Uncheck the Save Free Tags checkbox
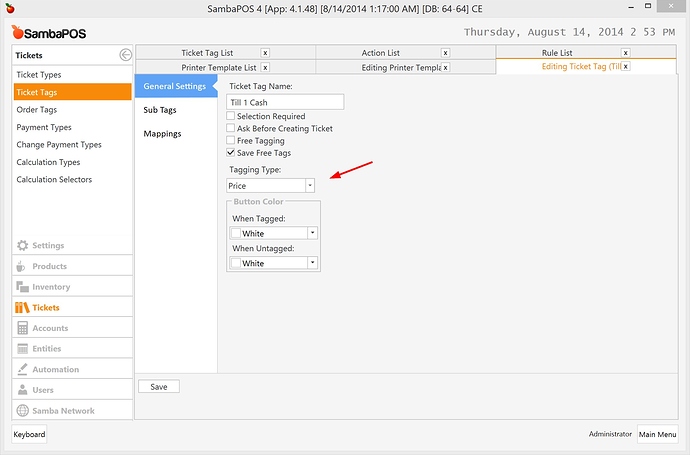 (231, 153)
